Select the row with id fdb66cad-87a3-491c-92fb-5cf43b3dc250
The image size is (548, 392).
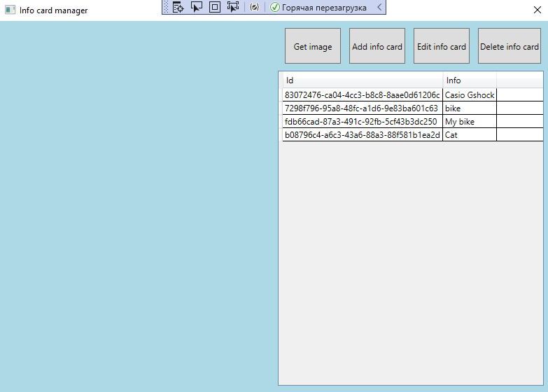tap(413, 121)
